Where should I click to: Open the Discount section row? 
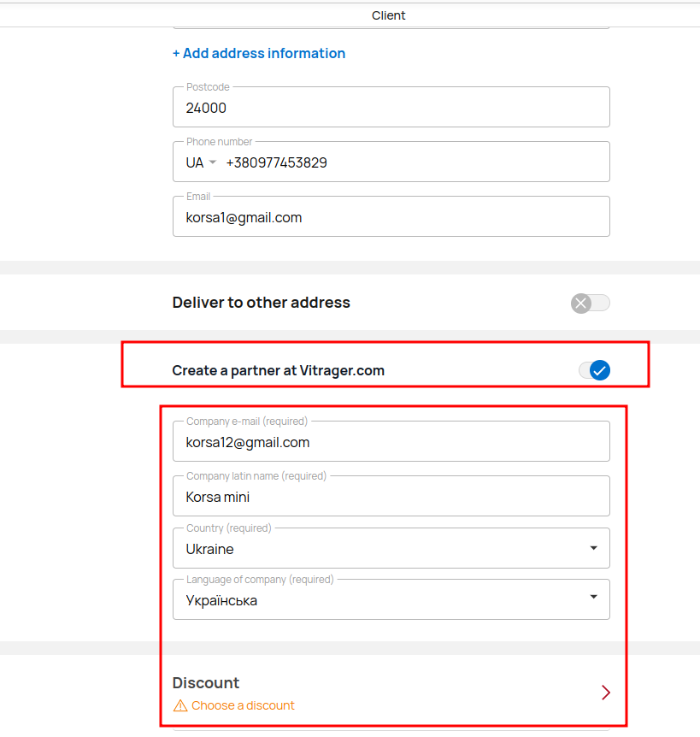391,693
